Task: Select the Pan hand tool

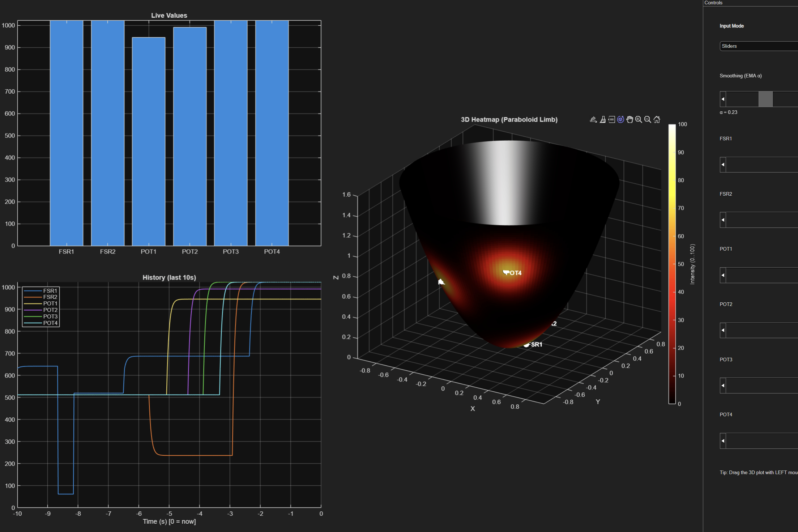Action: [630, 119]
